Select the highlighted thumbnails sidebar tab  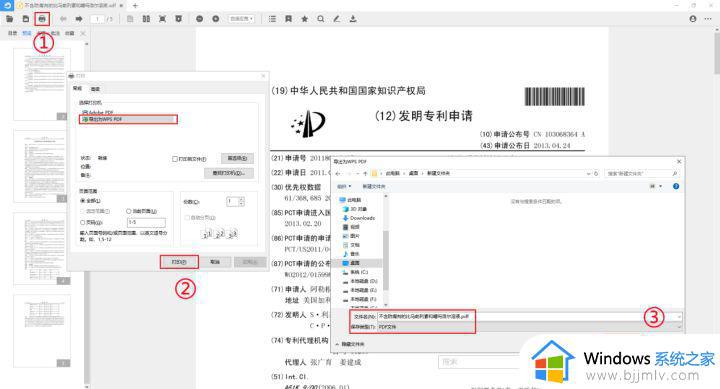click(x=27, y=33)
